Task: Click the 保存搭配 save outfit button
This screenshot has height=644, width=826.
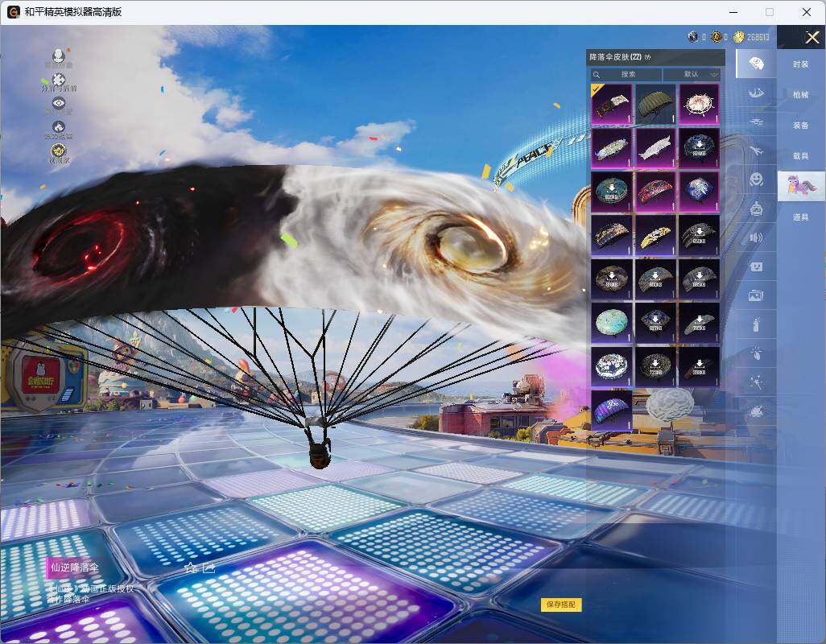Action: coord(561,605)
